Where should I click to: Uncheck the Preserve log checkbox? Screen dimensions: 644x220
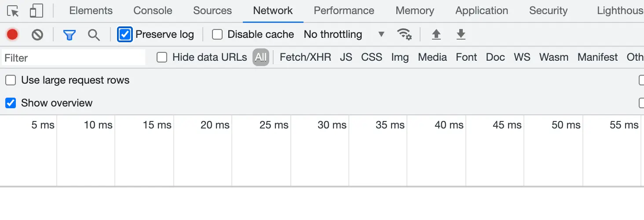point(125,34)
